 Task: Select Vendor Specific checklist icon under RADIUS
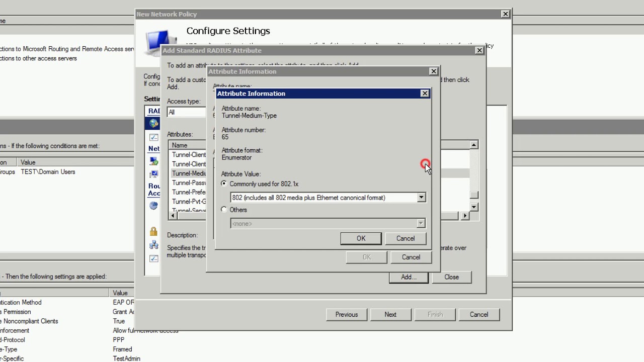click(x=153, y=137)
